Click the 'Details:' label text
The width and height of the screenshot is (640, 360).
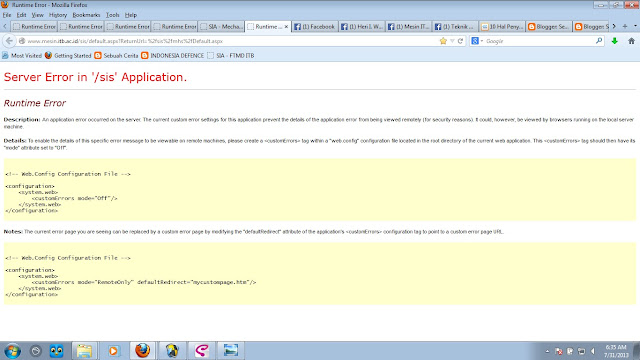click(15, 140)
